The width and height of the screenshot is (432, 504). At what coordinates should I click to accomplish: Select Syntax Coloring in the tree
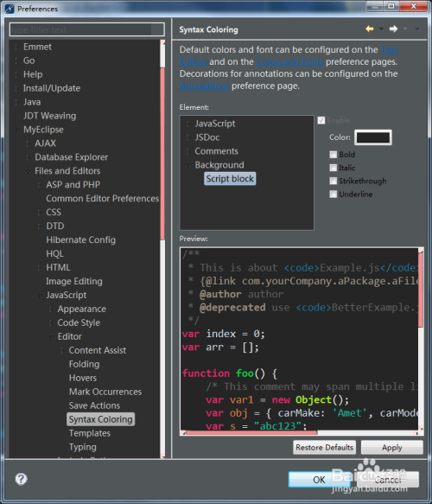click(x=100, y=419)
